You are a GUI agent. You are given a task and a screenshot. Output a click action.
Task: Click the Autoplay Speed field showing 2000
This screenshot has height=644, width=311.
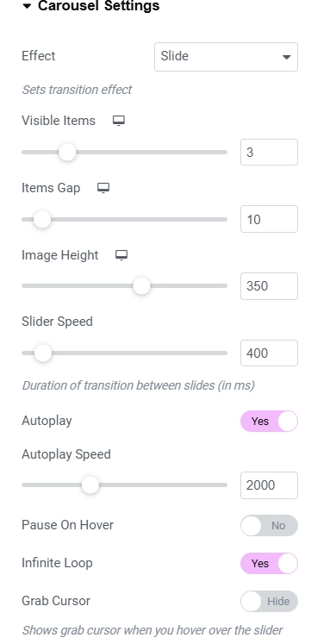tap(269, 485)
